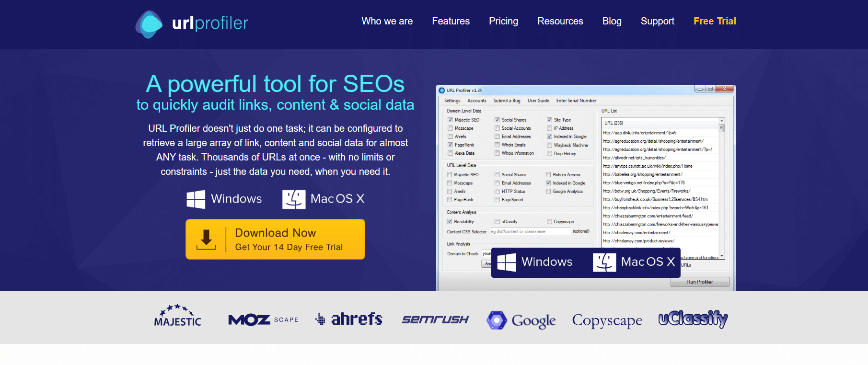This screenshot has height=365, width=868.
Task: Click the download arrow icon on yellow button
Action: (206, 240)
